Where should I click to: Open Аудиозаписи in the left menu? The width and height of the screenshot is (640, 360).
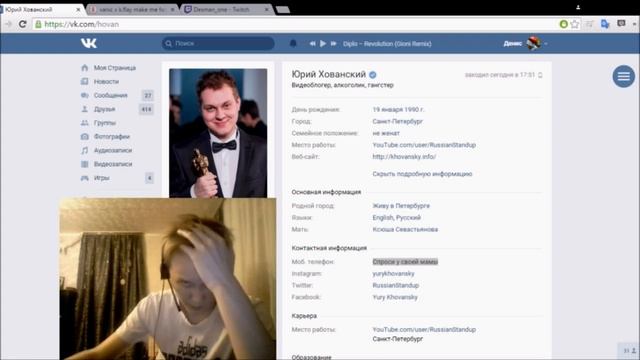pyautogui.click(x=113, y=150)
